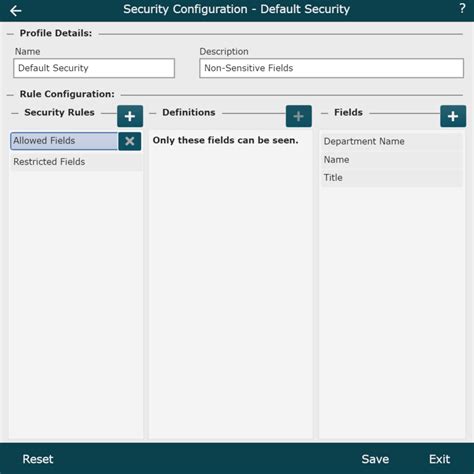Select the Title field row
The image size is (474, 474).
pos(391,178)
